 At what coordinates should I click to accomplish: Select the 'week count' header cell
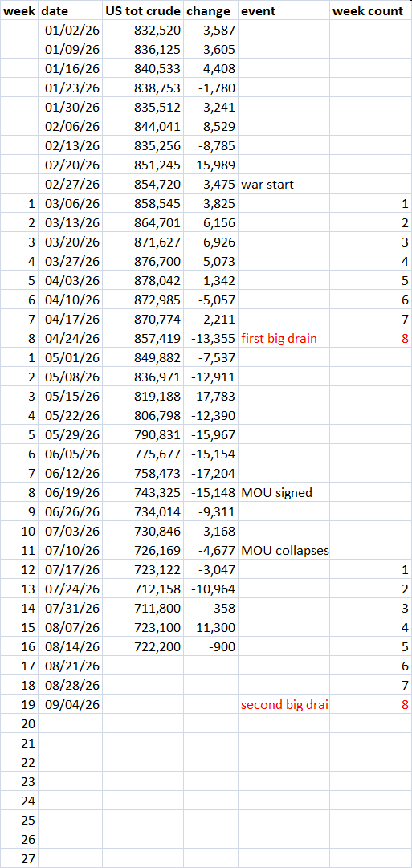[370, 10]
